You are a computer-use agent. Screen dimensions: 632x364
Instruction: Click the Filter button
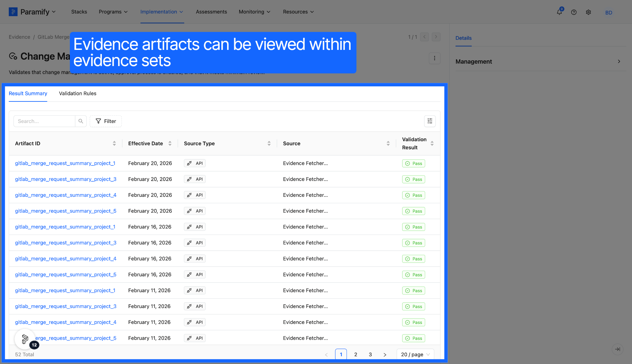(106, 121)
